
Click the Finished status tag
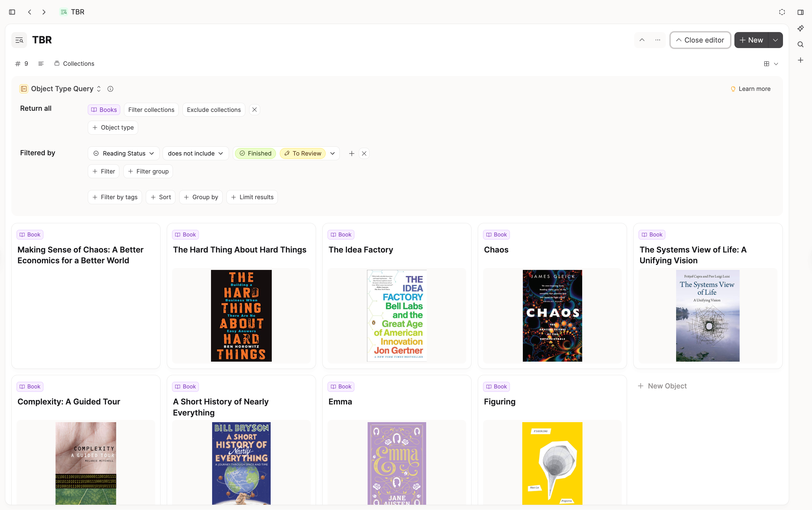(x=255, y=154)
